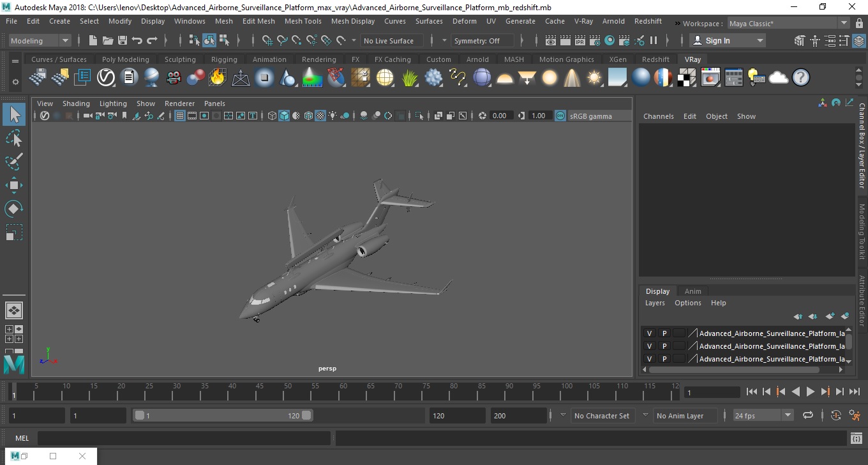The image size is (868, 465).
Task: Select the Move tool in the toolbox
Action: tap(14, 185)
